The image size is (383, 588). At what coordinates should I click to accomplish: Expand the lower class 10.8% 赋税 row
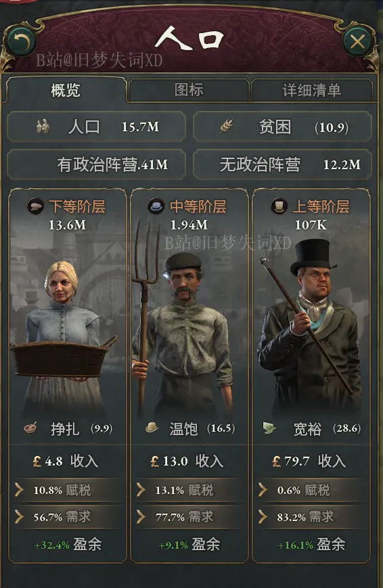pos(68,490)
